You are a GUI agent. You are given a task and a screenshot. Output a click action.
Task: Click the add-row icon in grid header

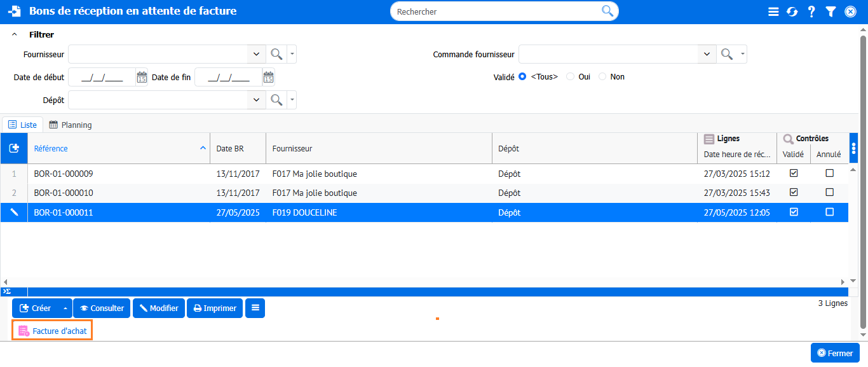pyautogui.click(x=14, y=148)
